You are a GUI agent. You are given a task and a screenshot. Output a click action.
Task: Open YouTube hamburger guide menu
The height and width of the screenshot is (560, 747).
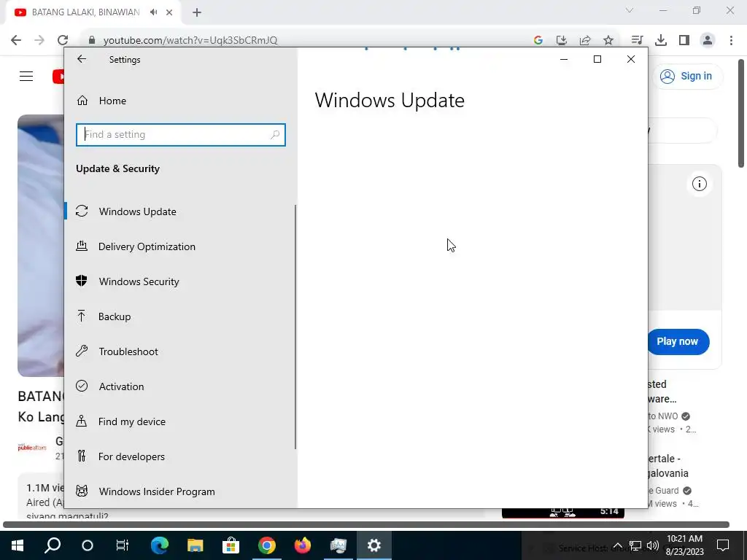pos(26,76)
